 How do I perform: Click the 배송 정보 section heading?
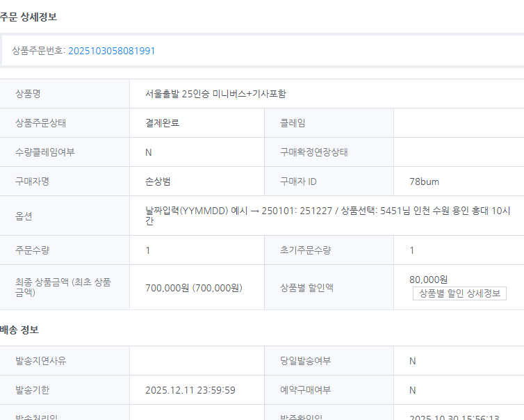19,330
